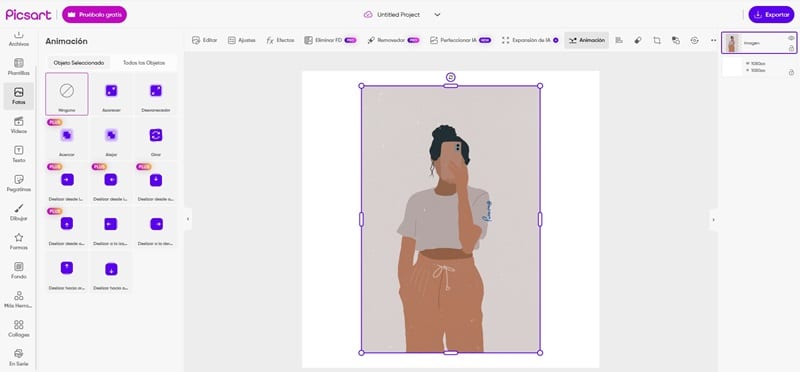The image size is (800, 372).
Task: Switch to the Objeto Seleccionado tab
Action: click(x=79, y=63)
